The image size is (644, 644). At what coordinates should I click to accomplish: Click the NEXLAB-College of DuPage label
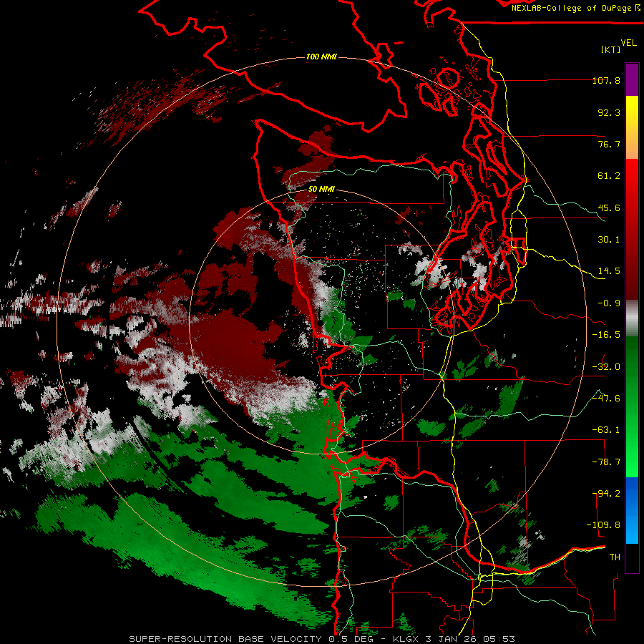pos(575,8)
